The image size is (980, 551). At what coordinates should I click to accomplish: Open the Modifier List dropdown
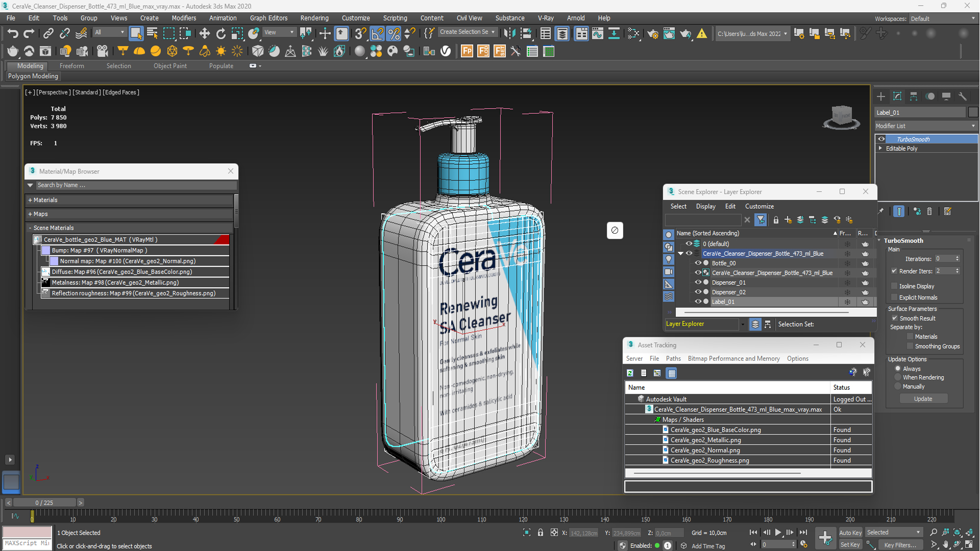[x=926, y=126]
